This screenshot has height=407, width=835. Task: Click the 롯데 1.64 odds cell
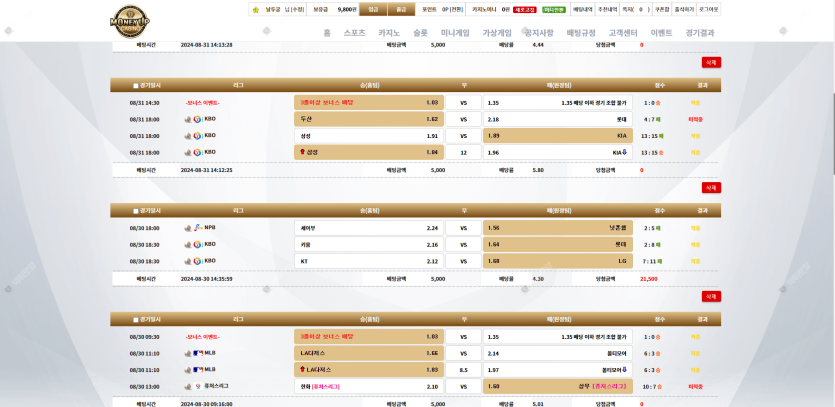558,245
